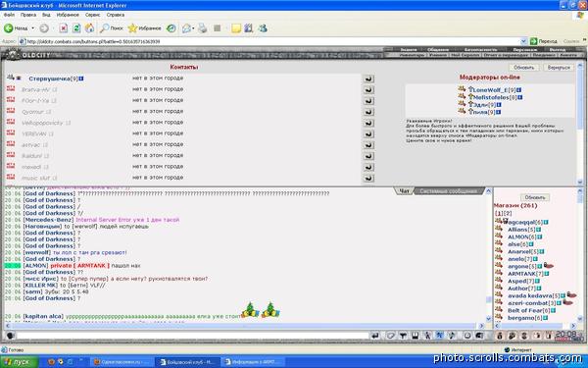
Task: Click the chat bubble icon left of input
Action: click(10, 336)
